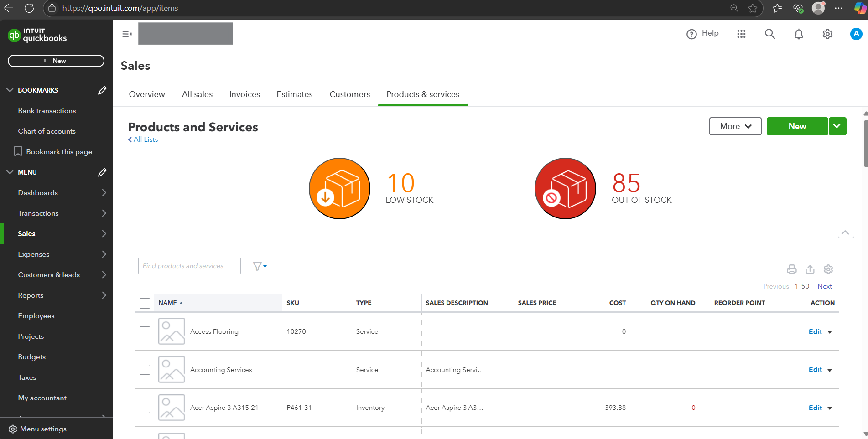
Task: Open the Help question mark icon
Action: 691,34
